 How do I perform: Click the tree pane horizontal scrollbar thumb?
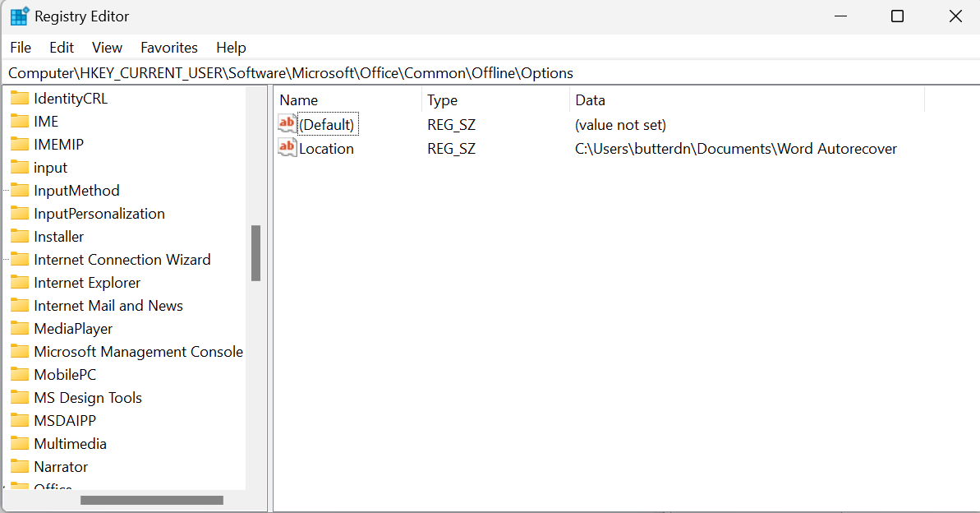pos(152,500)
